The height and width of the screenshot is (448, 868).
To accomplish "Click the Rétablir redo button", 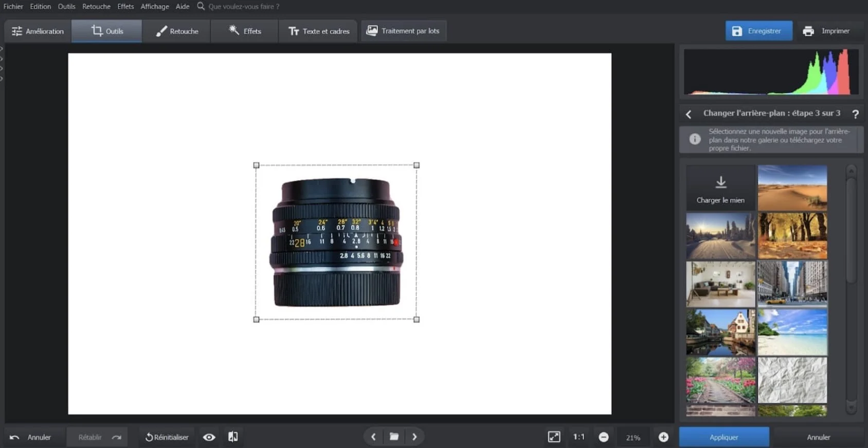I will (97, 437).
